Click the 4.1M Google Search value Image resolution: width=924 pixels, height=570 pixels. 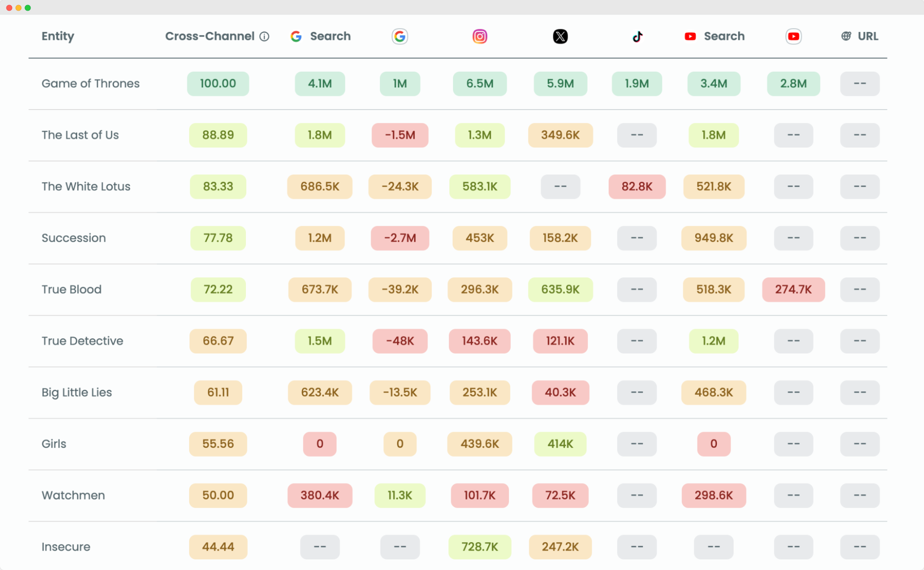pyautogui.click(x=320, y=84)
